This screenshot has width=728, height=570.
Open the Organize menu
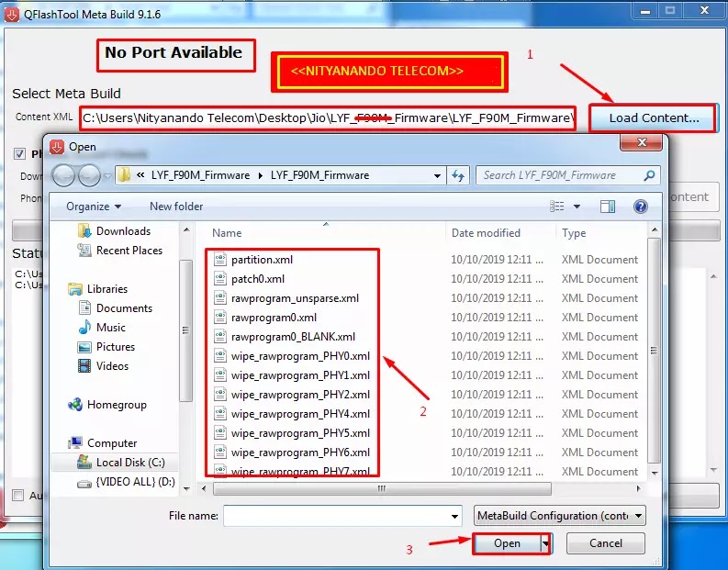pos(94,207)
